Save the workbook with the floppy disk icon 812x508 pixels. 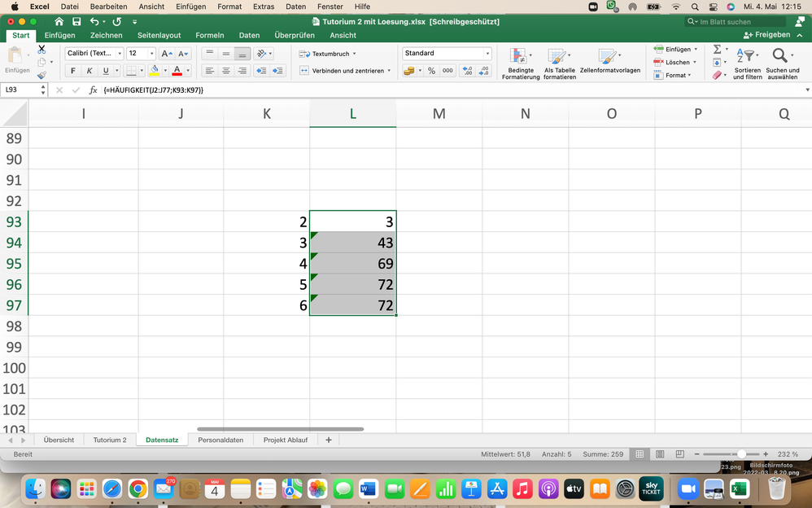point(76,21)
